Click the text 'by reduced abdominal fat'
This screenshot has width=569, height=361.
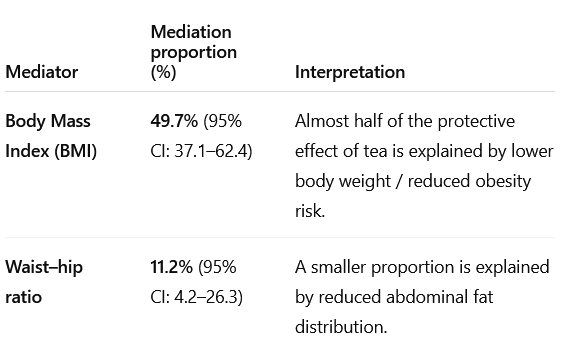pyautogui.click(x=394, y=297)
